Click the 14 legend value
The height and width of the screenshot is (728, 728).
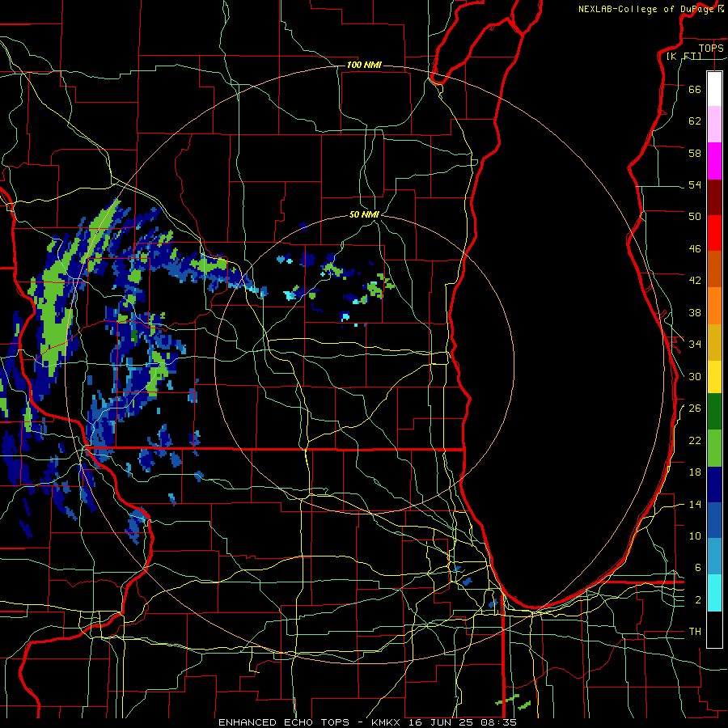tap(695, 504)
